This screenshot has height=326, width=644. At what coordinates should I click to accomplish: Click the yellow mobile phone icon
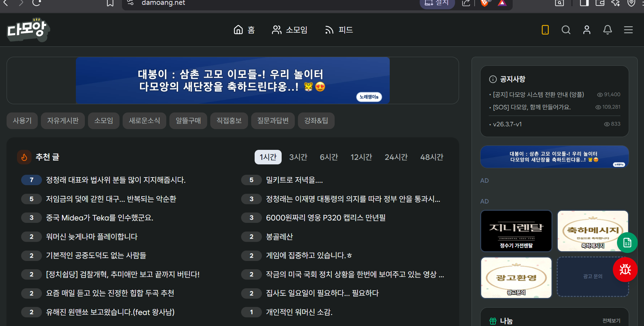tap(545, 30)
